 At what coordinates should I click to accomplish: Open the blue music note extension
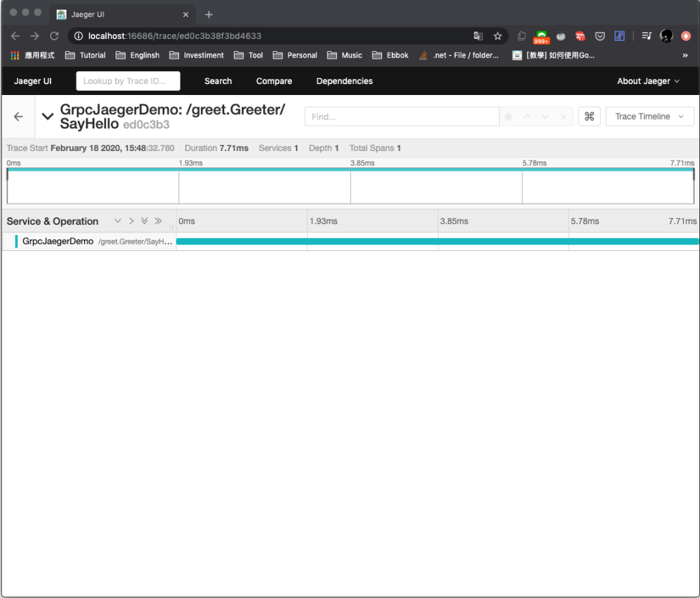point(619,36)
